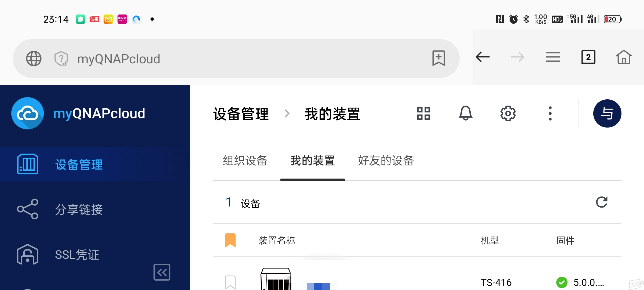Go forward with the browser forward arrow

[x=517, y=57]
